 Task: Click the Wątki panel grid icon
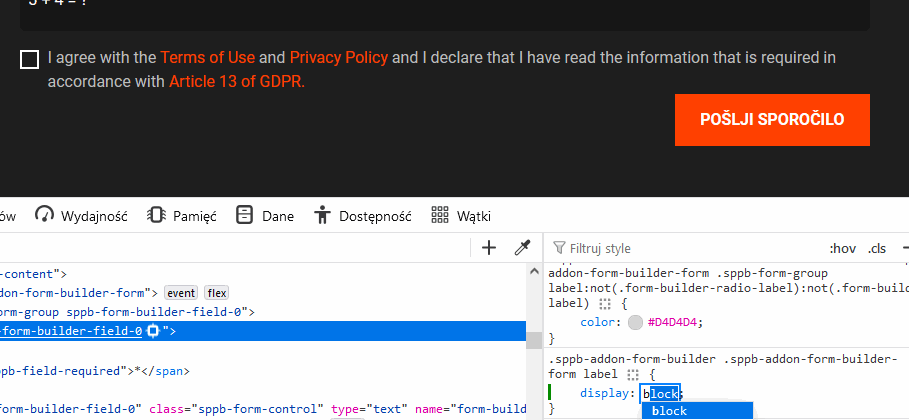pos(439,215)
